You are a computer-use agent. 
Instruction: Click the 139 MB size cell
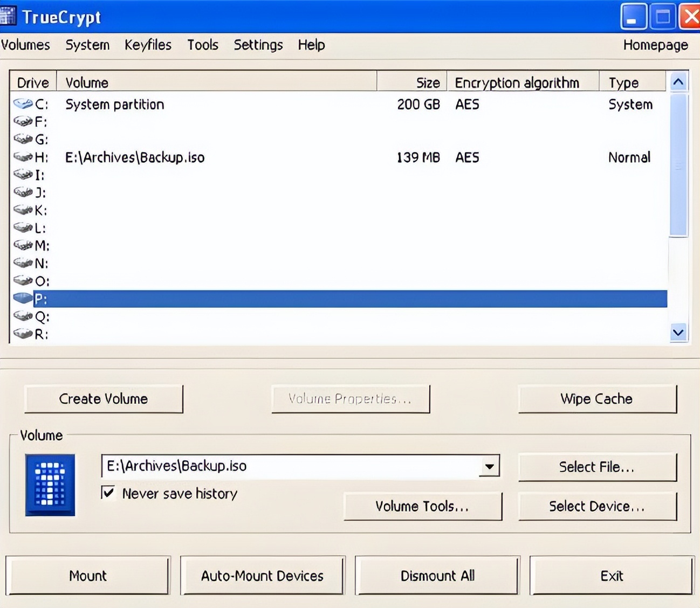point(418,157)
